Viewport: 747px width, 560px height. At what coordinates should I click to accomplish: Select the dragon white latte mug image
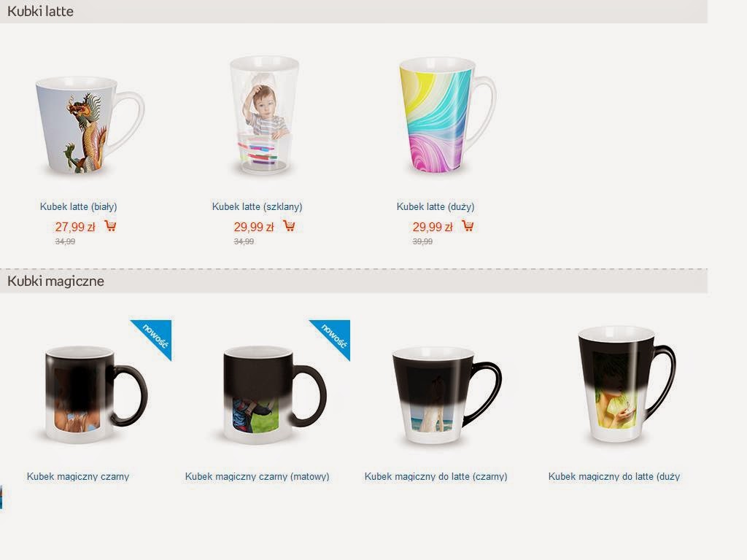click(90, 125)
